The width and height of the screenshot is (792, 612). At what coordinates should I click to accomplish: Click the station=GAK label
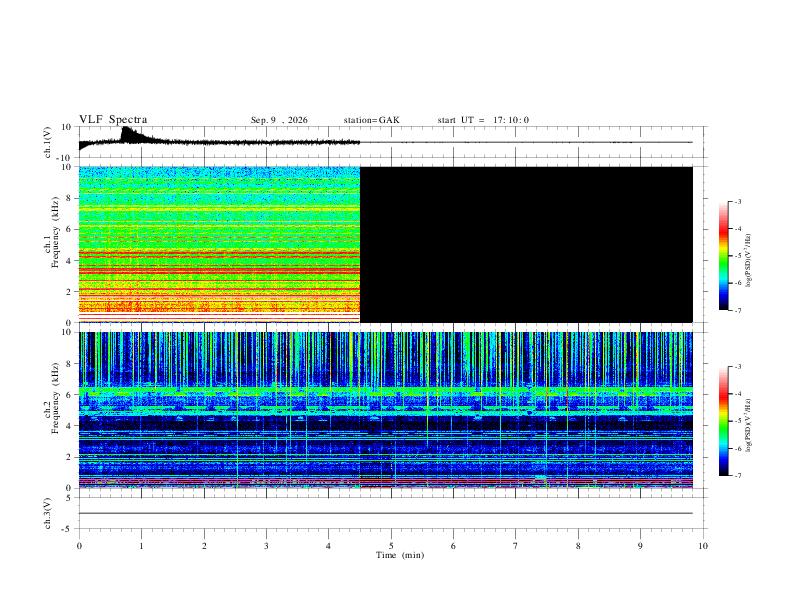click(x=371, y=120)
